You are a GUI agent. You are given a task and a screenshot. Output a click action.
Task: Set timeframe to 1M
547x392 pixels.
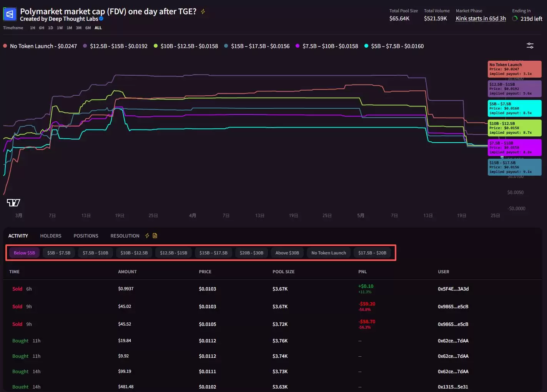[69, 28]
